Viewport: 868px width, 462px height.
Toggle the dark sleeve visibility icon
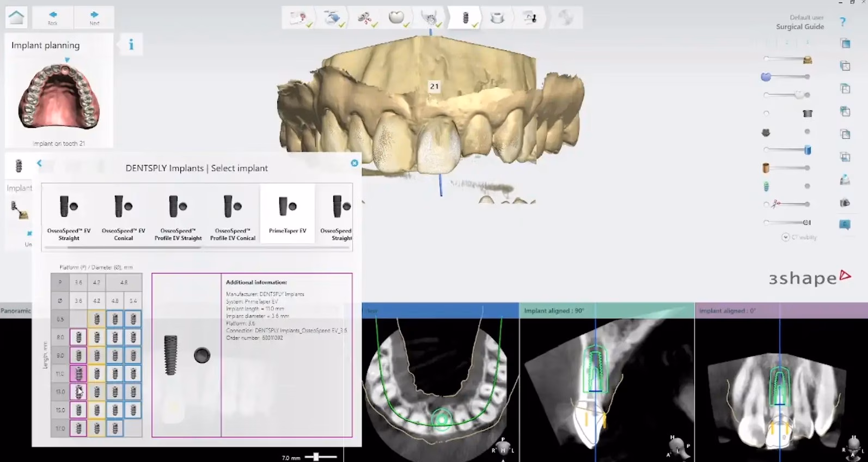(808, 113)
